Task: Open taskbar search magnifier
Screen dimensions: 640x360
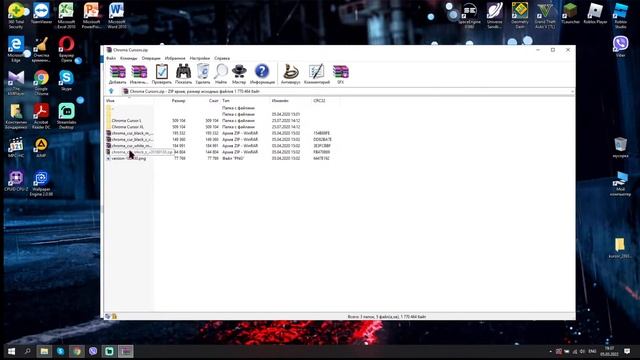Action: tap(27, 351)
